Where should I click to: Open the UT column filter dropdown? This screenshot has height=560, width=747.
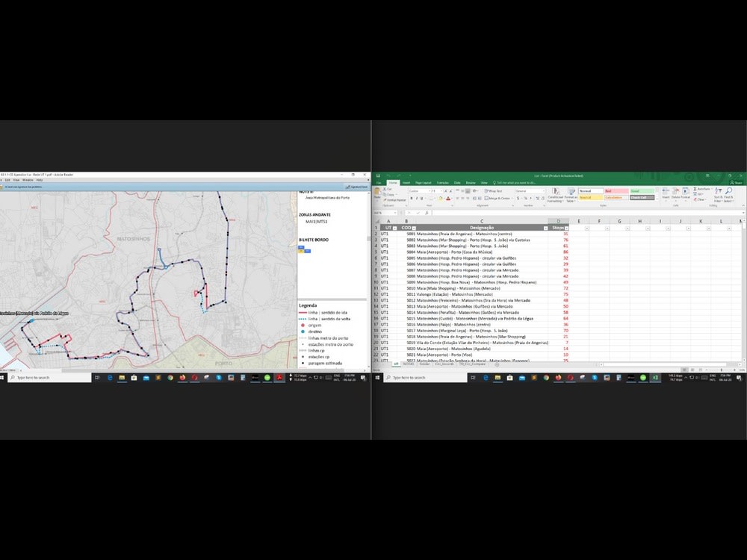click(394, 228)
